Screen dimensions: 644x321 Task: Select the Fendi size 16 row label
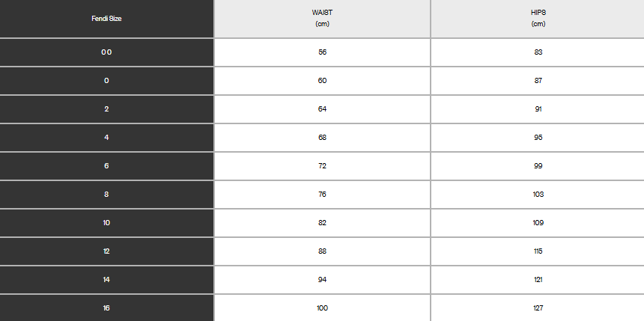106,308
